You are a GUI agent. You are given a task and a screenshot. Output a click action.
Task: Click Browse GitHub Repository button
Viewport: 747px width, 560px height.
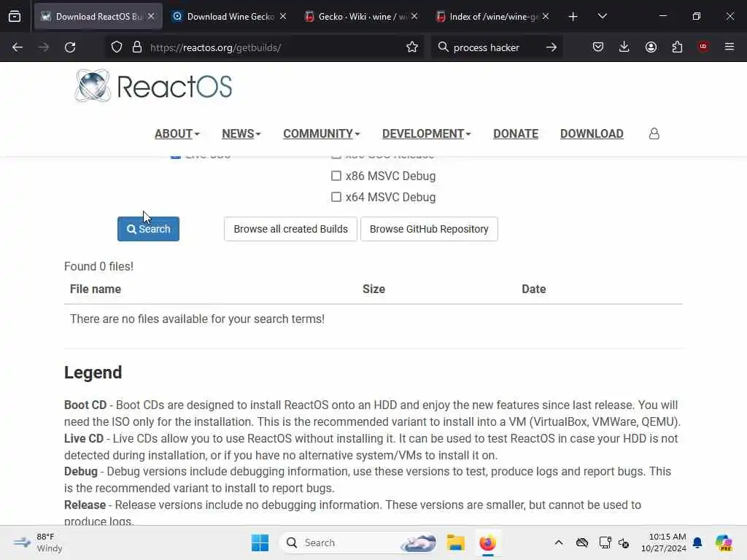click(429, 229)
